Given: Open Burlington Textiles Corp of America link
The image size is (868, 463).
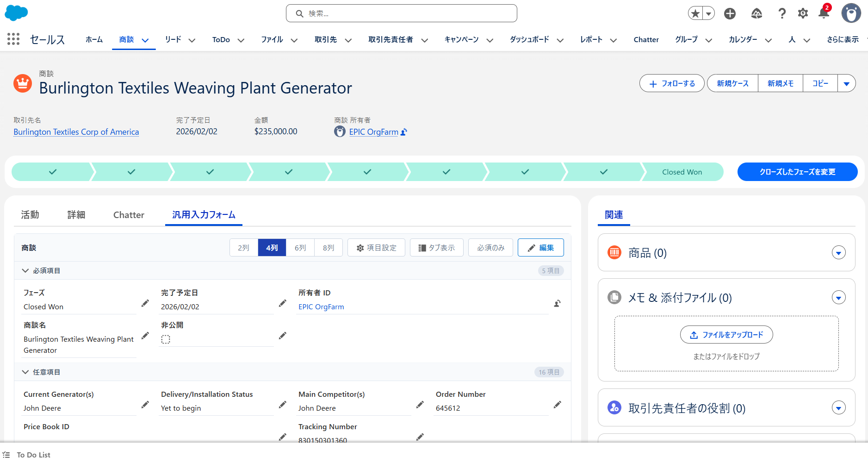Looking at the screenshot, I should point(76,132).
